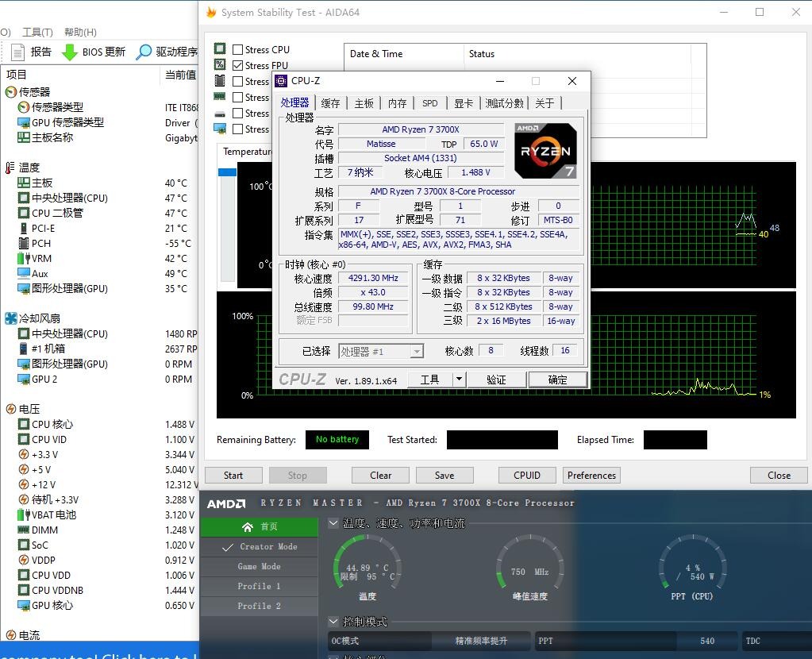Click the fan icon next to 冷却风扇
This screenshot has width=812, height=659.
pos(11,318)
